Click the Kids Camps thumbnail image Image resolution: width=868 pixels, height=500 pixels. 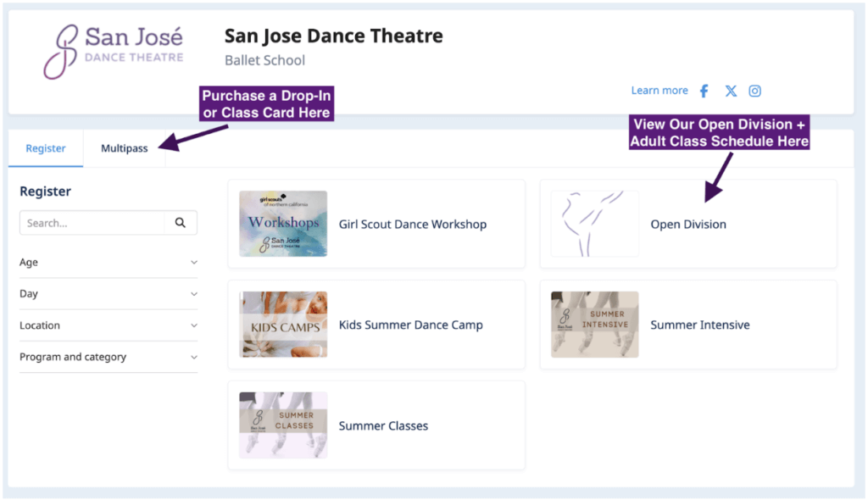[x=283, y=325]
